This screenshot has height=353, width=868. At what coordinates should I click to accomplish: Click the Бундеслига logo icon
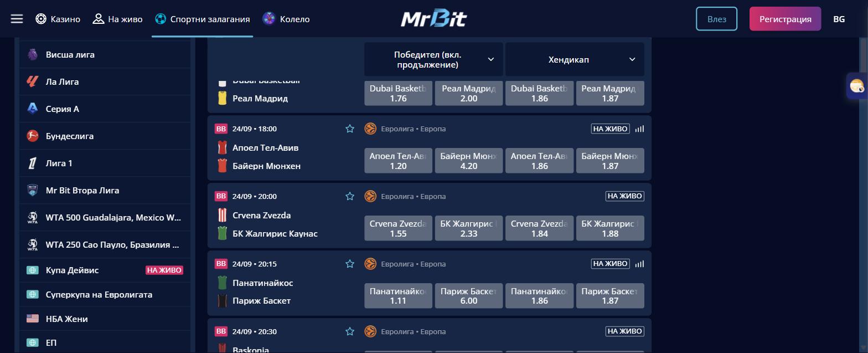(x=33, y=136)
